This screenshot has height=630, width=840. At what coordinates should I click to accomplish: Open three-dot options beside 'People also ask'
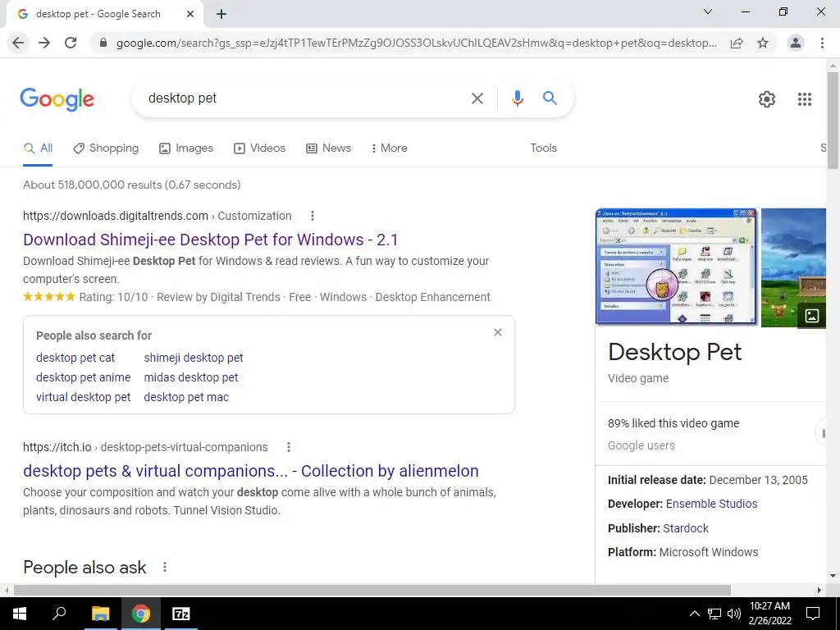(x=165, y=567)
